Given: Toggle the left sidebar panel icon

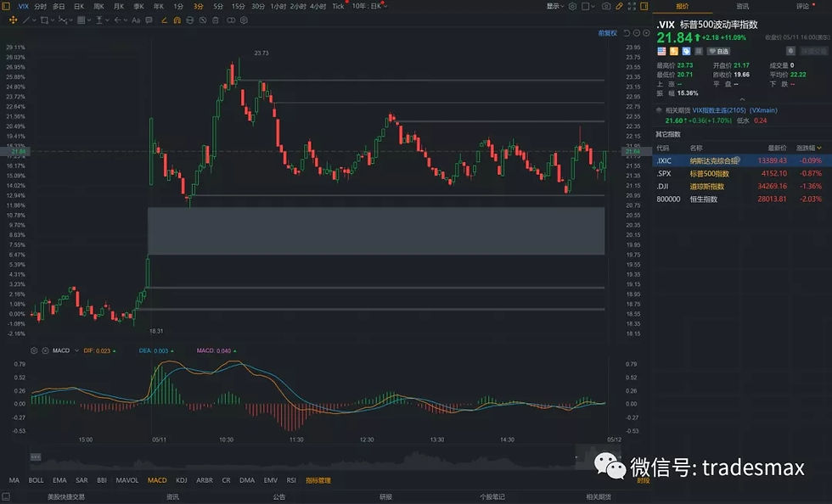Looking at the screenshot, I should pyautogui.click(x=7, y=7).
